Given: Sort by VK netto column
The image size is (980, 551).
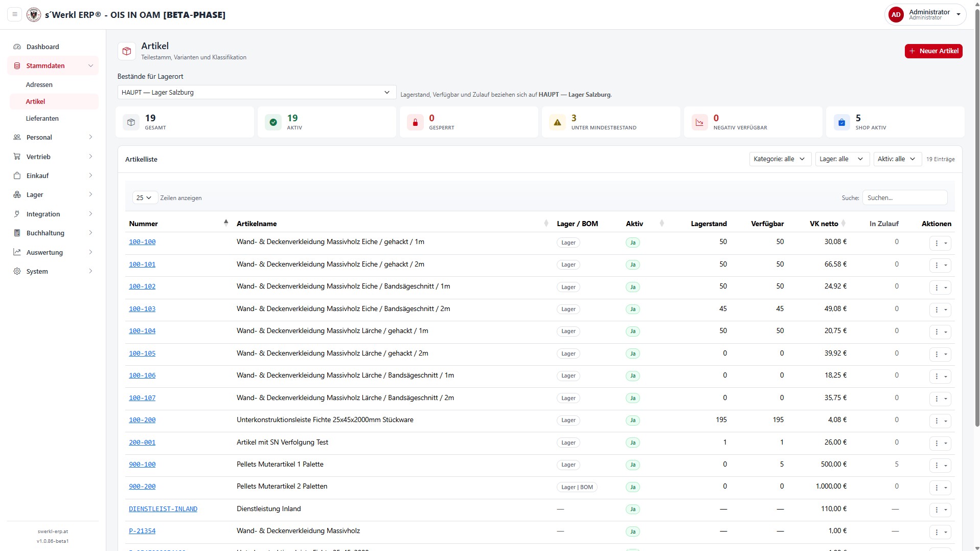Looking at the screenshot, I should (824, 224).
